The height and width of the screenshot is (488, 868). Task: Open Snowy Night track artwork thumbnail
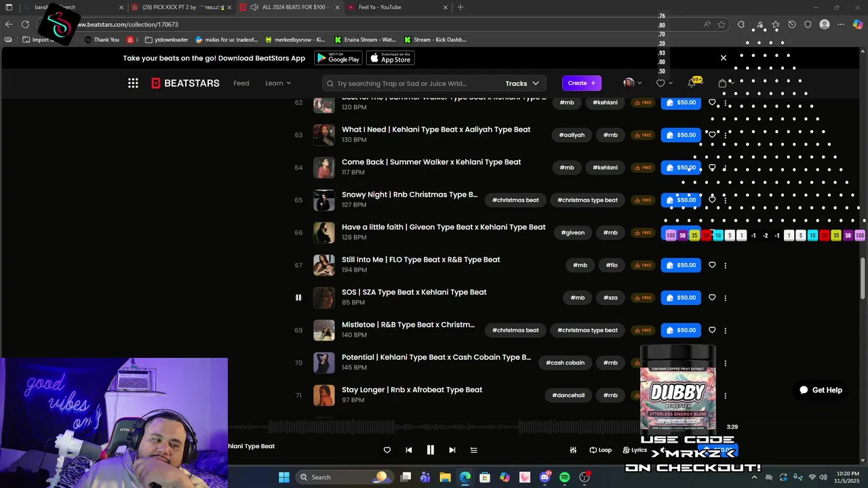point(324,200)
